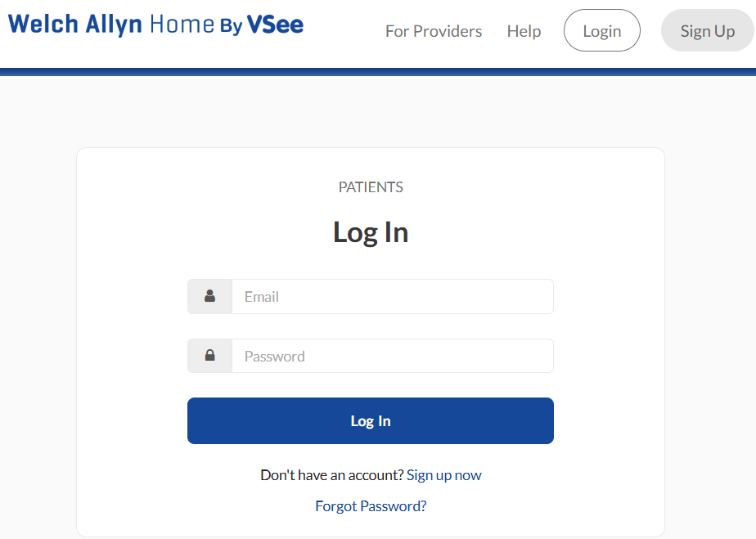Open the Help menu item
This screenshot has height=539, width=756.
[524, 31]
